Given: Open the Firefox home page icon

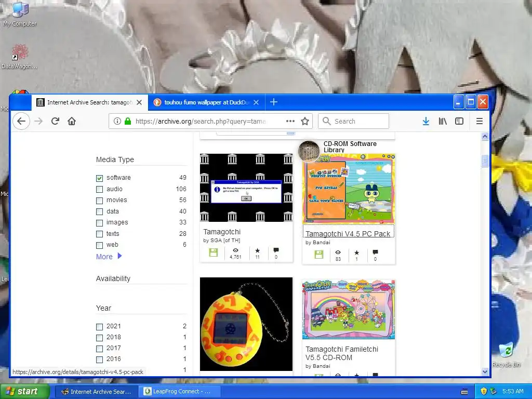Looking at the screenshot, I should pyautogui.click(x=72, y=121).
